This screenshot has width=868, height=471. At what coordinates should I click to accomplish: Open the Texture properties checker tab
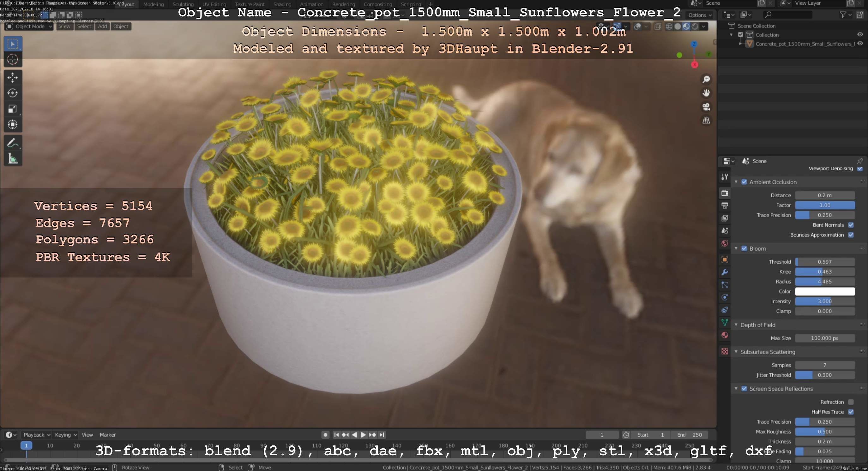point(725,351)
